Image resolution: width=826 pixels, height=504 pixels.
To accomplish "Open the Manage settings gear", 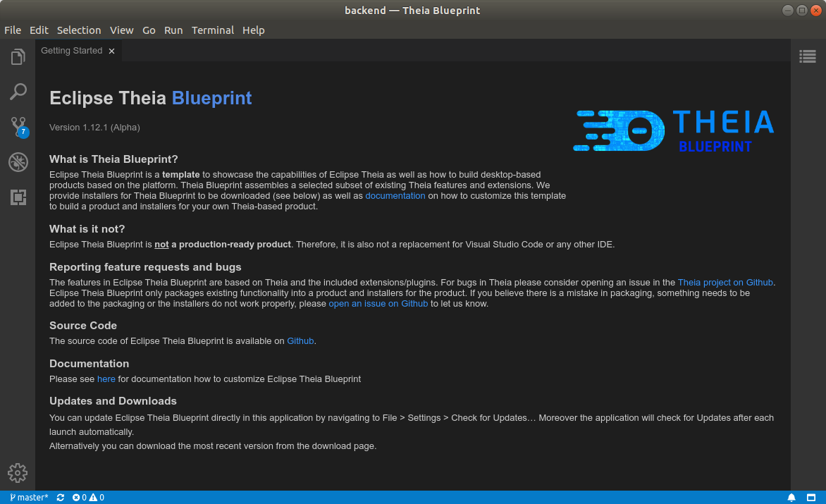I will pos(18,473).
